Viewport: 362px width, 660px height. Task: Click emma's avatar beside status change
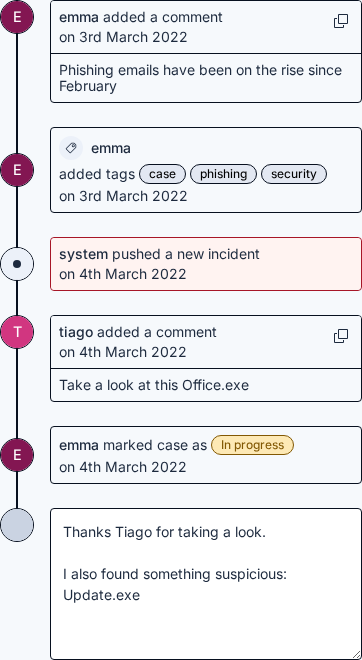click(17, 455)
